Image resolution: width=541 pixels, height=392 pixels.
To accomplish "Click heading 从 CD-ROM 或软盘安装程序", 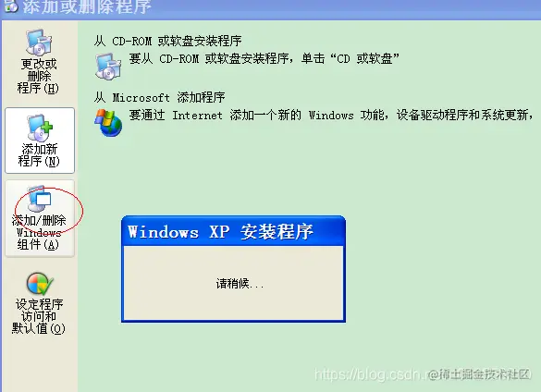I will [167, 41].
